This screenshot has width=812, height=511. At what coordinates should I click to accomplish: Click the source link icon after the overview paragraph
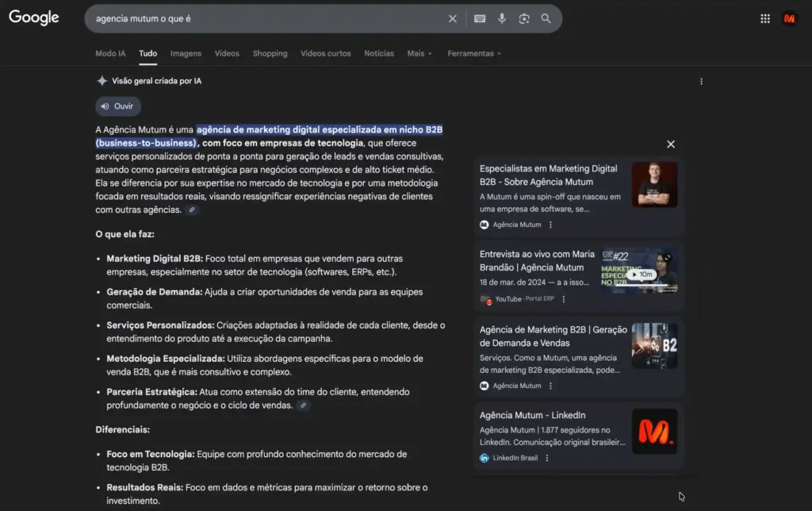pyautogui.click(x=192, y=209)
